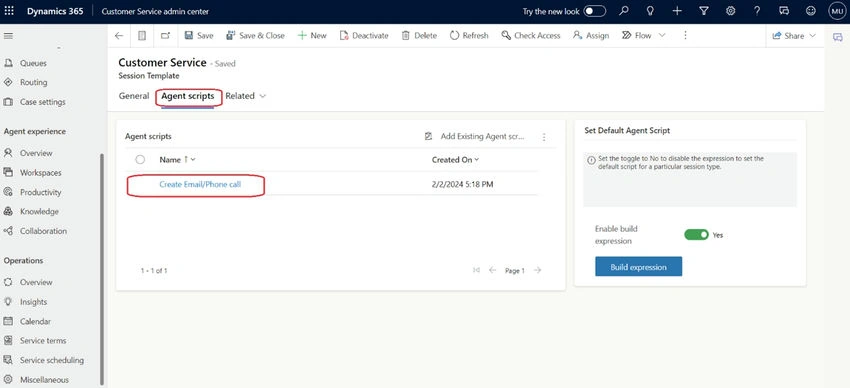
Task: Open Miscellaneous in the sidebar
Action: [x=44, y=380]
